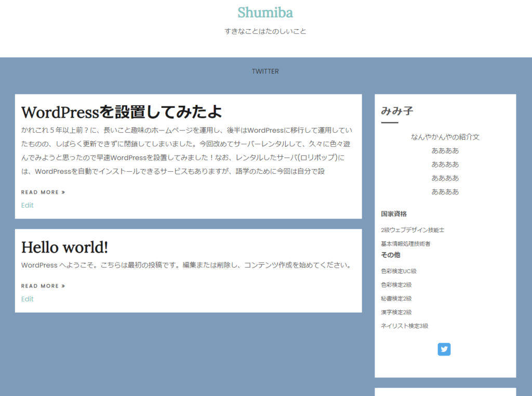Image resolution: width=532 pixels, height=396 pixels.
Task: Open the Shumiba site title link
Action: (265, 12)
